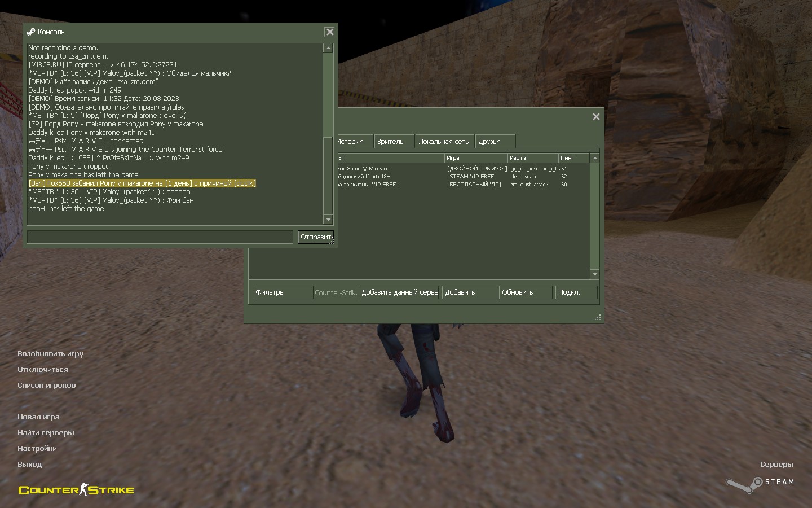
Task: Click Добавить данный сервер button
Action: click(399, 292)
